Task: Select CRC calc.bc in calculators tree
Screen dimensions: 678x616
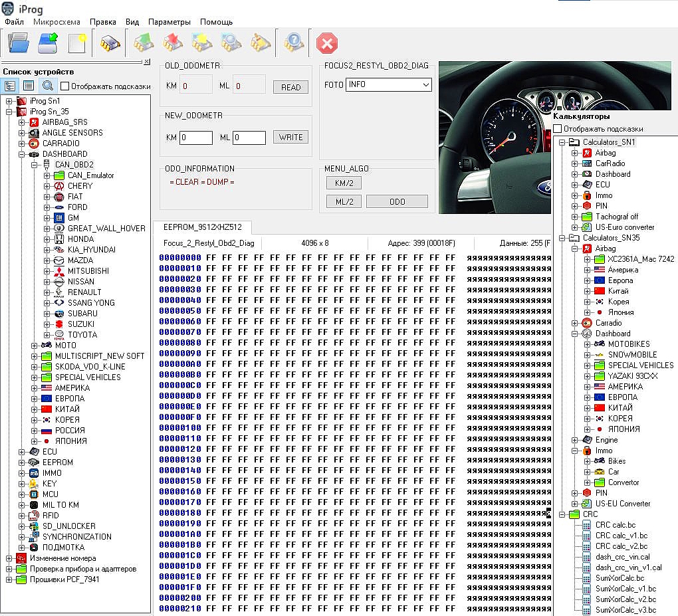Action: [616, 525]
